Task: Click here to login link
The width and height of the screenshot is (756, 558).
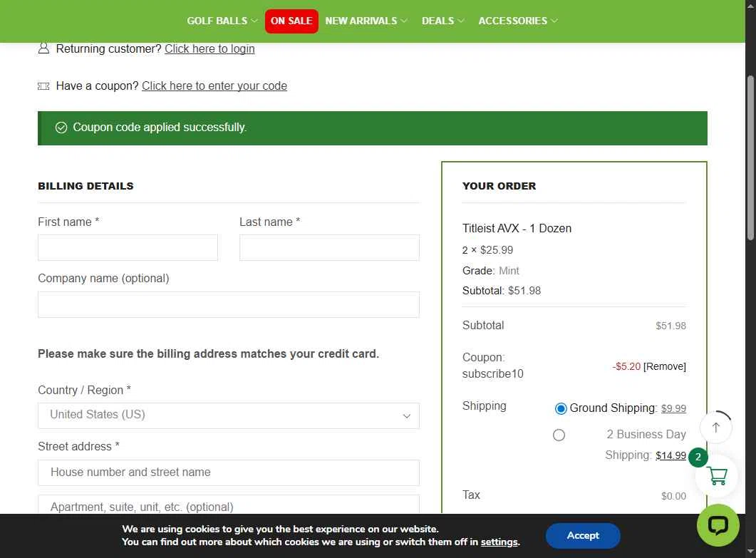Action: pos(209,48)
